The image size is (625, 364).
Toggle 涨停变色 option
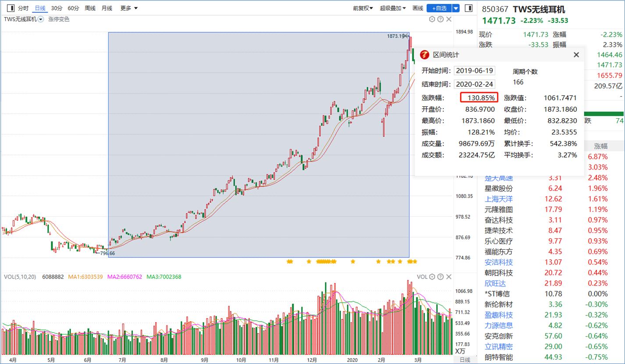pyautogui.click(x=59, y=19)
